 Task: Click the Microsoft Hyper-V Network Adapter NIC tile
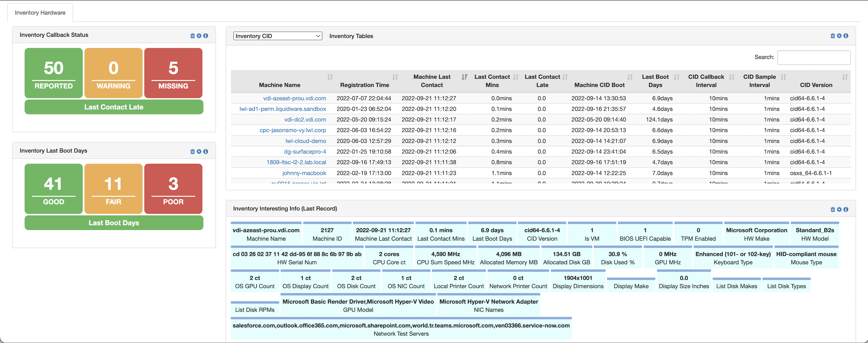489,304
